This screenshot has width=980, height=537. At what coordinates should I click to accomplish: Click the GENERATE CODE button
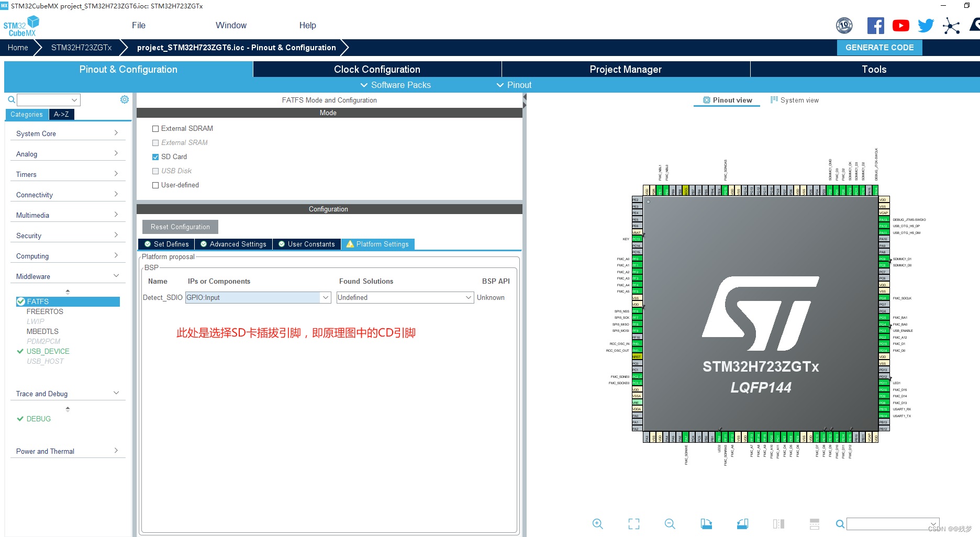pyautogui.click(x=879, y=47)
